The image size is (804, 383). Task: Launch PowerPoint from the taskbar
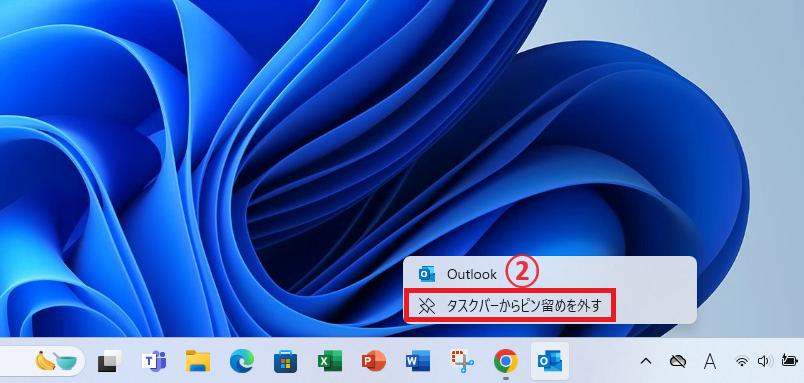[373, 362]
